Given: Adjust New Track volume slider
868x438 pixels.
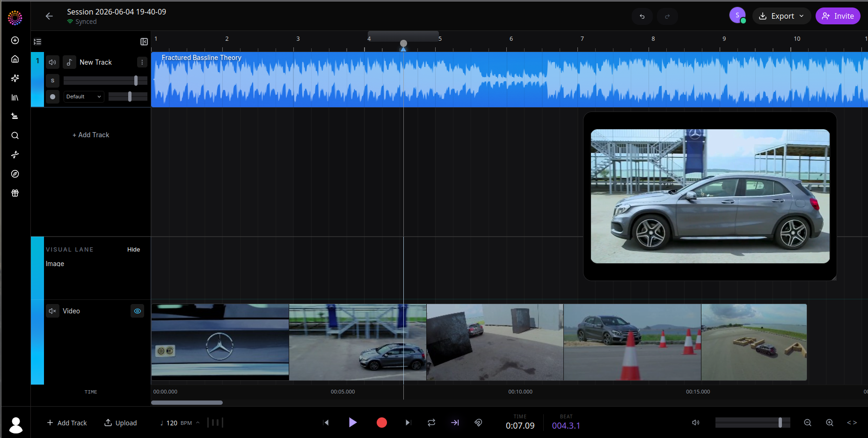Looking at the screenshot, I should tap(105, 81).
